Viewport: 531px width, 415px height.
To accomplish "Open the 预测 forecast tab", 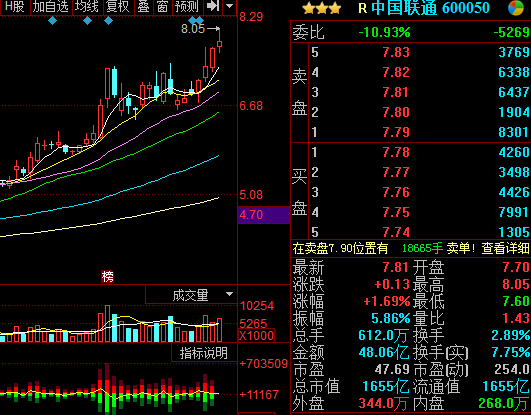I will coord(187,6).
